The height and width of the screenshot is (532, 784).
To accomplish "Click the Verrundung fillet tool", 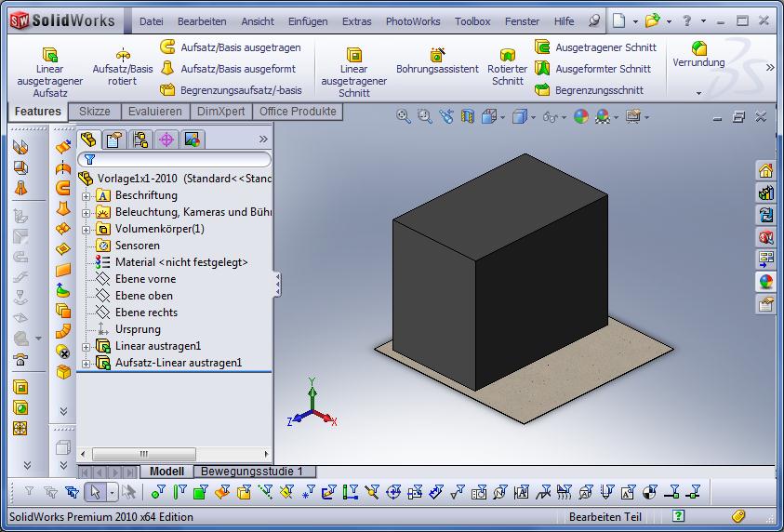I will tap(698, 54).
